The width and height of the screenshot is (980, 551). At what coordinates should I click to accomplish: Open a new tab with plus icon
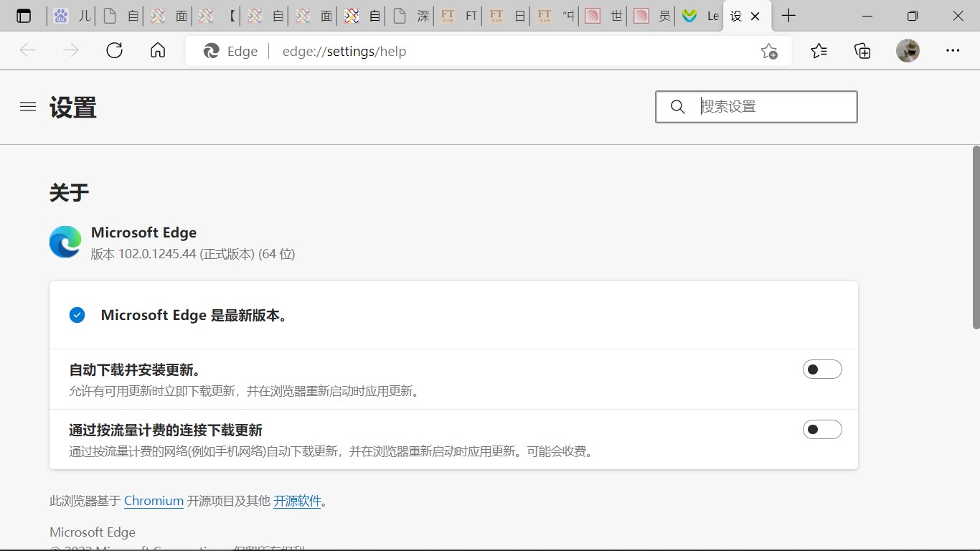click(x=788, y=16)
